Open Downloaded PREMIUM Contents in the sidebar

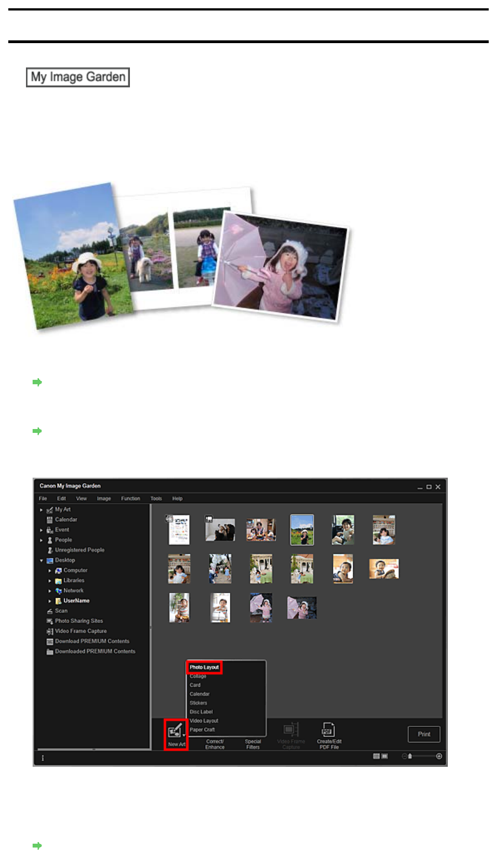pyautogui.click(x=95, y=651)
